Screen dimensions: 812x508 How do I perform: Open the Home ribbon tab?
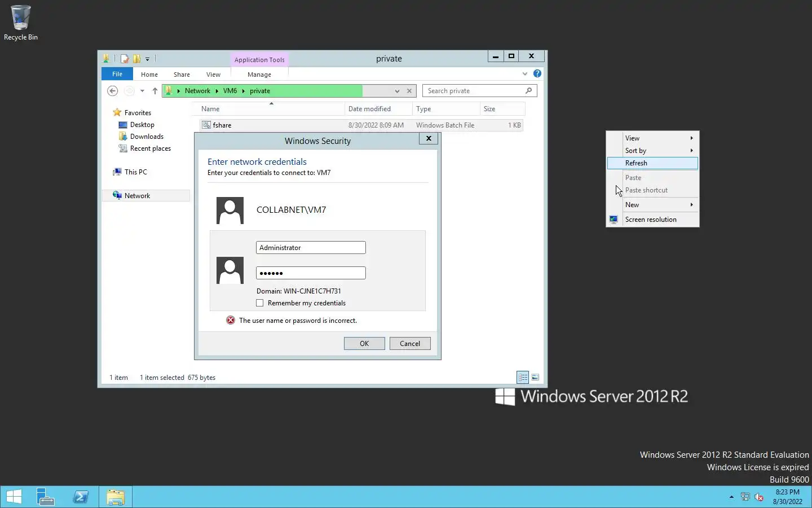pyautogui.click(x=149, y=75)
